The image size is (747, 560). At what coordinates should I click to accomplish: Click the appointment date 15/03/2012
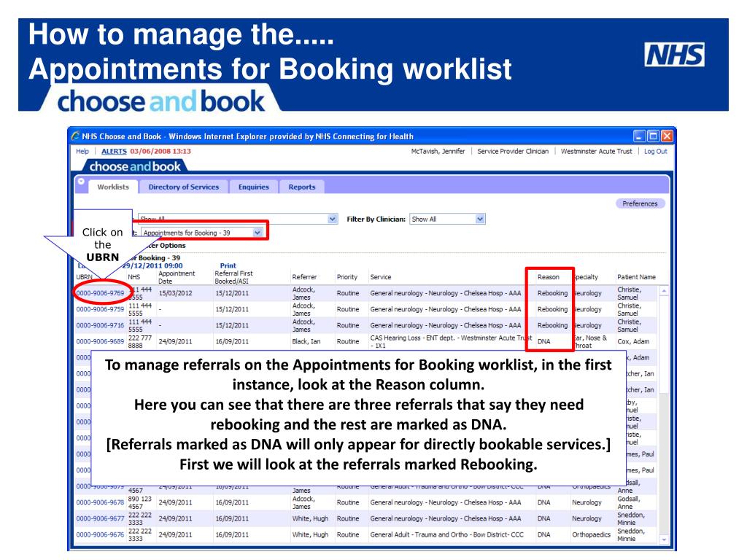175,293
